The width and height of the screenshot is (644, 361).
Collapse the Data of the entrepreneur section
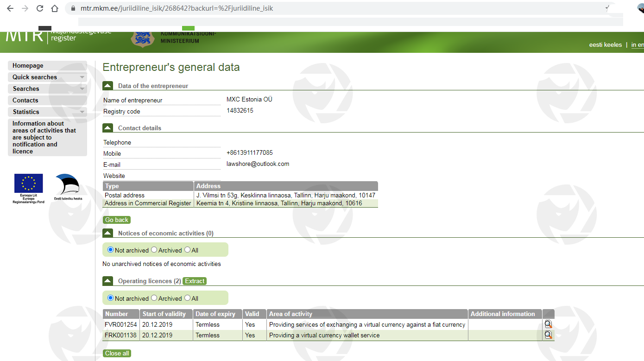107,86
